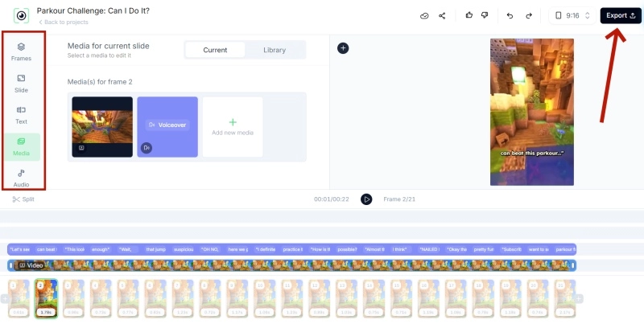Click the share icon in top bar
Viewport: 644px width, 324px height.
pos(442,15)
